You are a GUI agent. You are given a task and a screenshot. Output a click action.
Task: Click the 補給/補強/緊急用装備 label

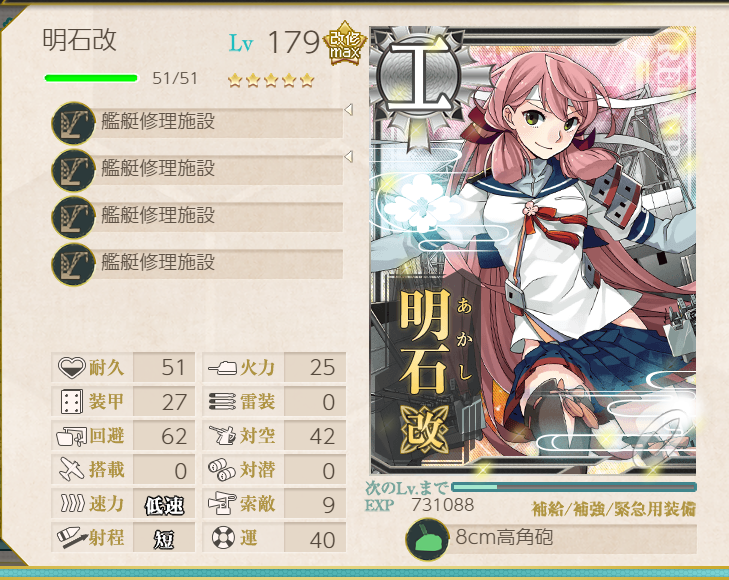614,509
